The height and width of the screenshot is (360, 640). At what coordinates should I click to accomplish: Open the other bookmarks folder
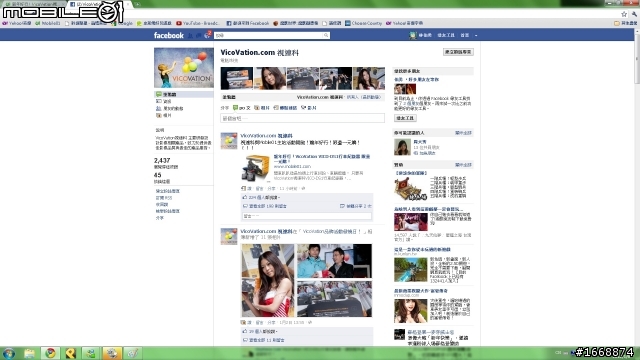(626, 23)
